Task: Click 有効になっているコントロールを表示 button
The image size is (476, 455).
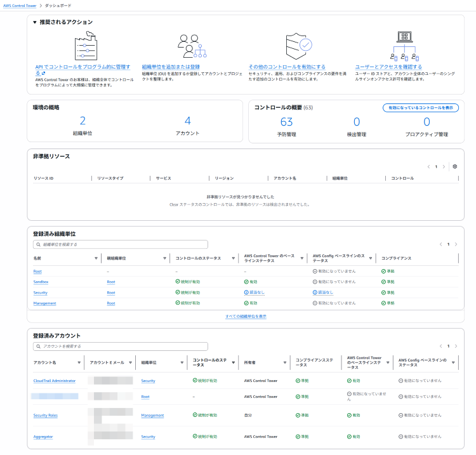Action: click(x=420, y=108)
